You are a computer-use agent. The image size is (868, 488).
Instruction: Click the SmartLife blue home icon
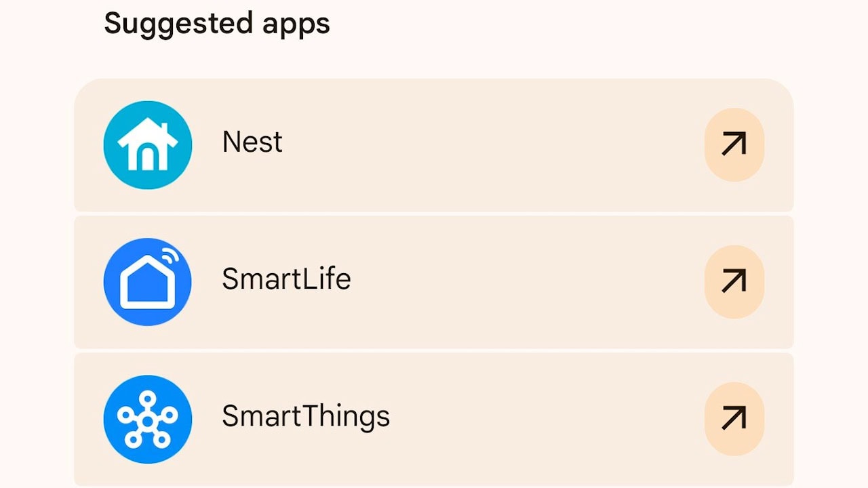coord(148,282)
